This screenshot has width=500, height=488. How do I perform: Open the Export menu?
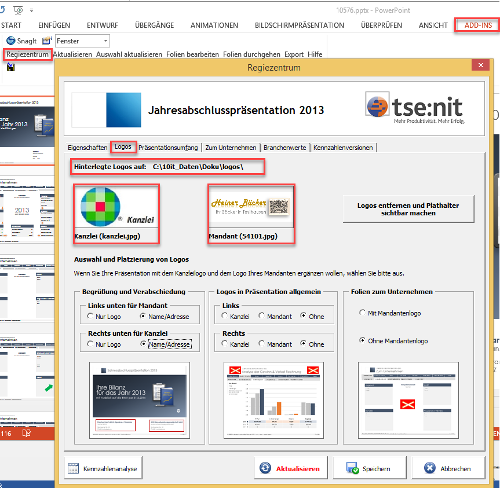point(294,54)
